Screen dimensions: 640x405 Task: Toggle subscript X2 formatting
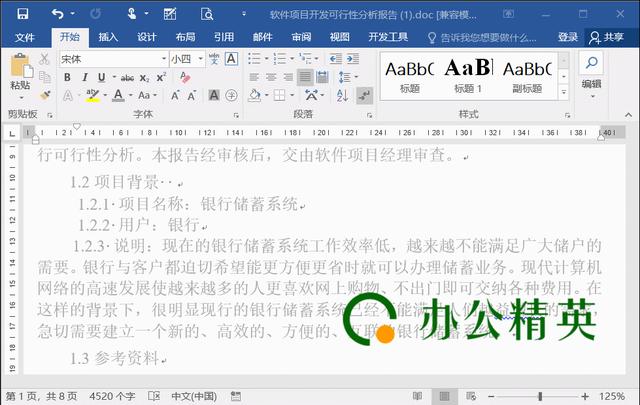pyautogui.click(x=144, y=78)
